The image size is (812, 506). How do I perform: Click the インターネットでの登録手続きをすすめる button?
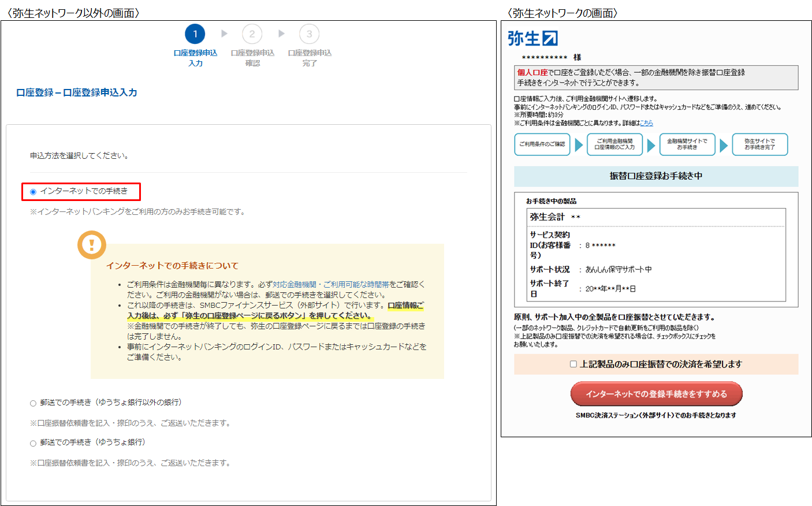(x=656, y=394)
